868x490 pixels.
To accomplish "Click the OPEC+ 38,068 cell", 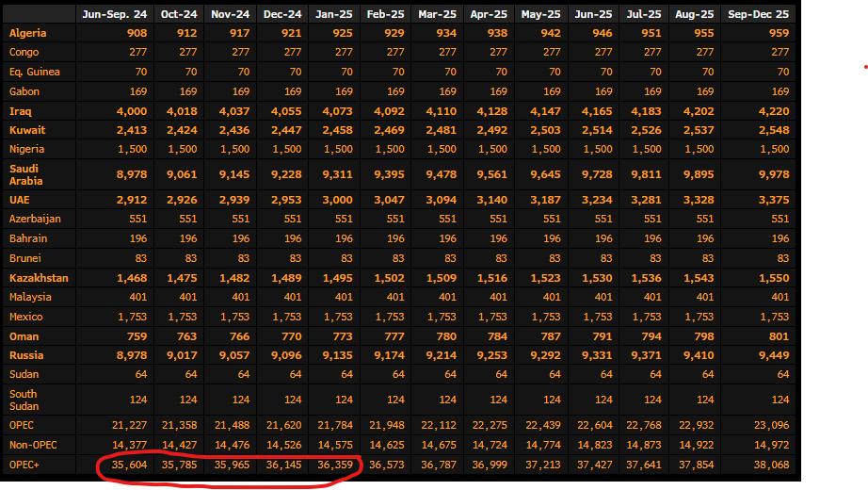I will (x=770, y=465).
